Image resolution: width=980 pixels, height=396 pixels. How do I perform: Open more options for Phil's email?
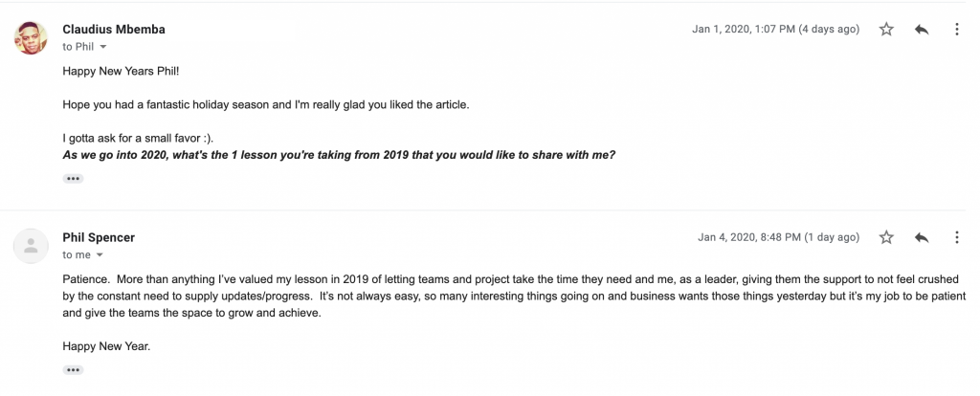pyautogui.click(x=956, y=237)
